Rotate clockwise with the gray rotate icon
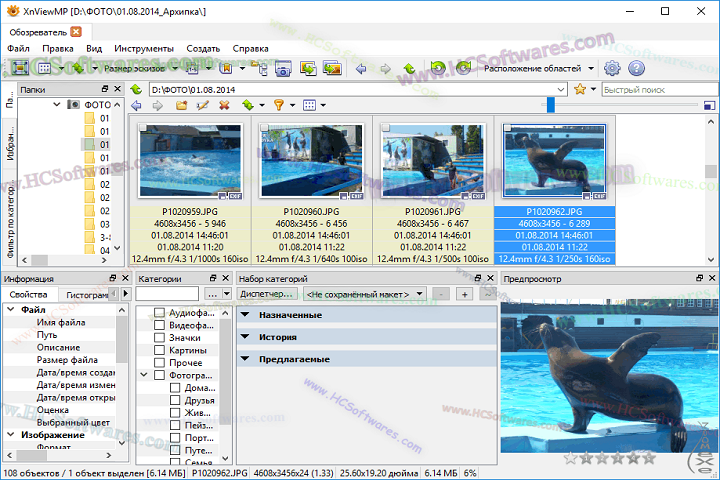This screenshot has height=480, width=720. click(x=463, y=68)
